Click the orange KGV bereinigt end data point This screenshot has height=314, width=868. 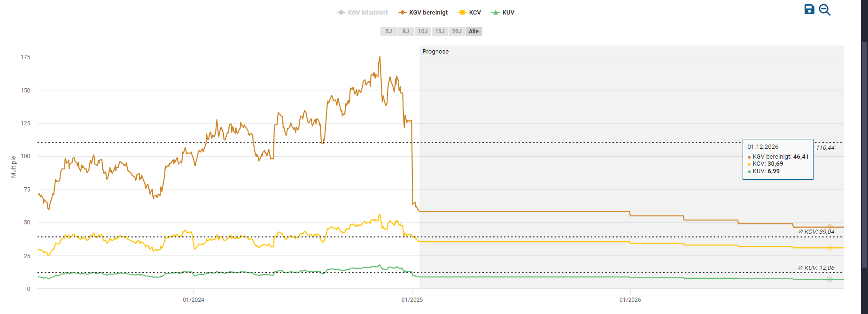(829, 227)
